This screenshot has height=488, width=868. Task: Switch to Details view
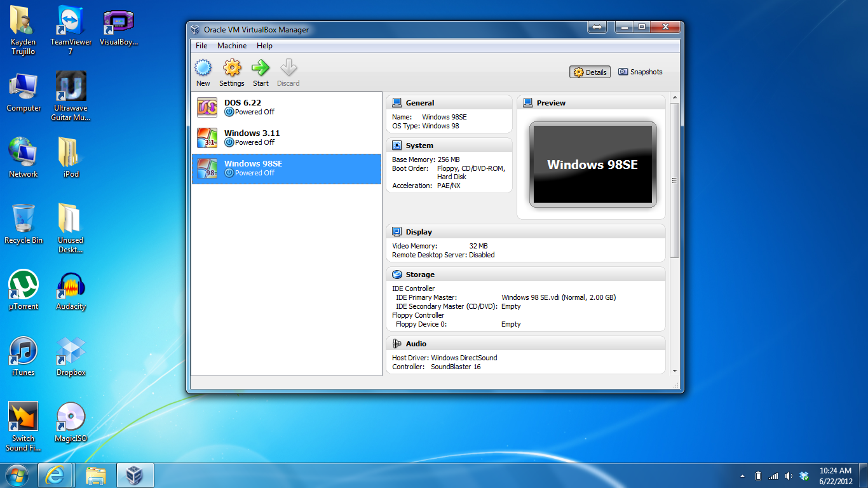(x=590, y=72)
